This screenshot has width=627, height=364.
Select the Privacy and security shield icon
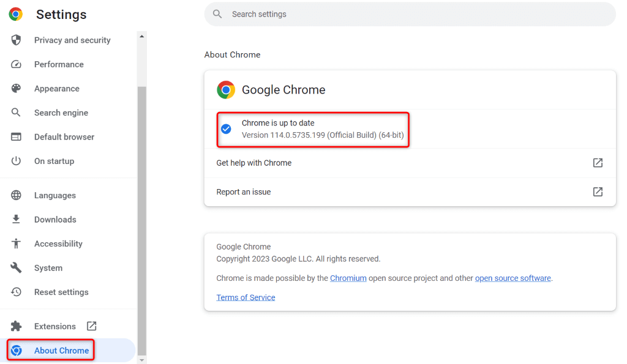click(x=15, y=40)
